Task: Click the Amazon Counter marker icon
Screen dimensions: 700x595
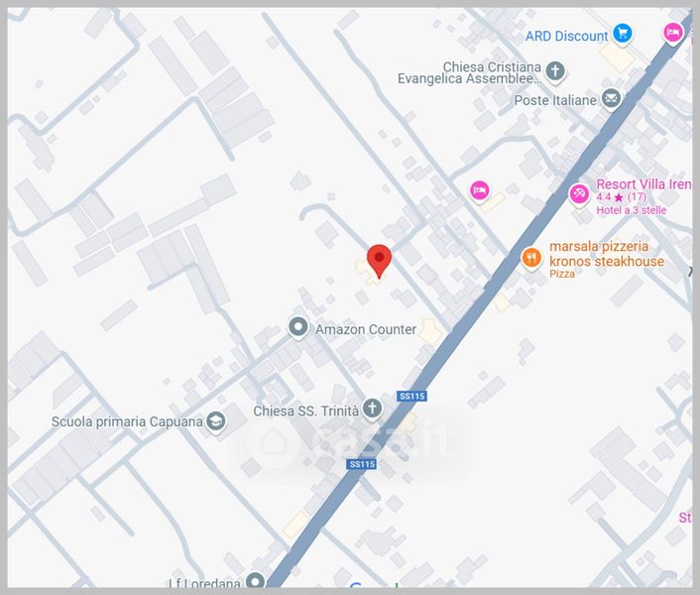Action: coord(297,326)
